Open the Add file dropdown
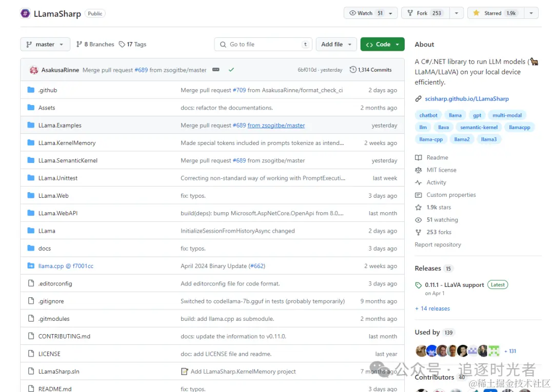 tap(336, 45)
